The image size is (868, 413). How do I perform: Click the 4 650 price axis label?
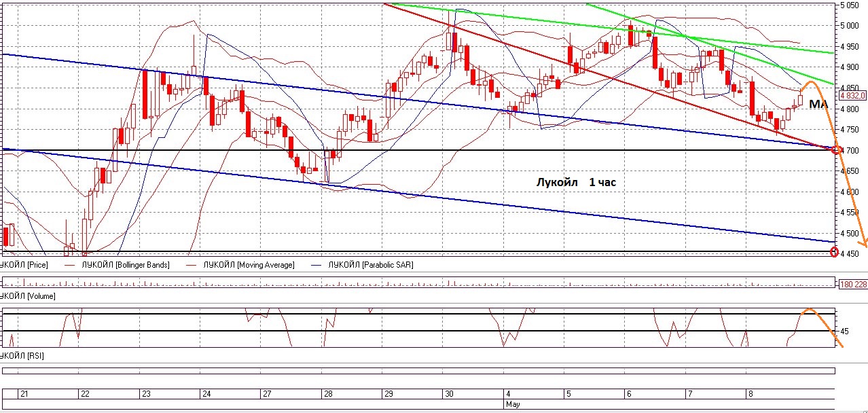(851, 171)
